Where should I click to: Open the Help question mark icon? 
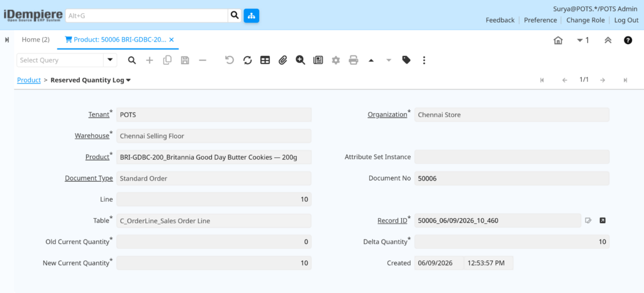click(x=628, y=40)
